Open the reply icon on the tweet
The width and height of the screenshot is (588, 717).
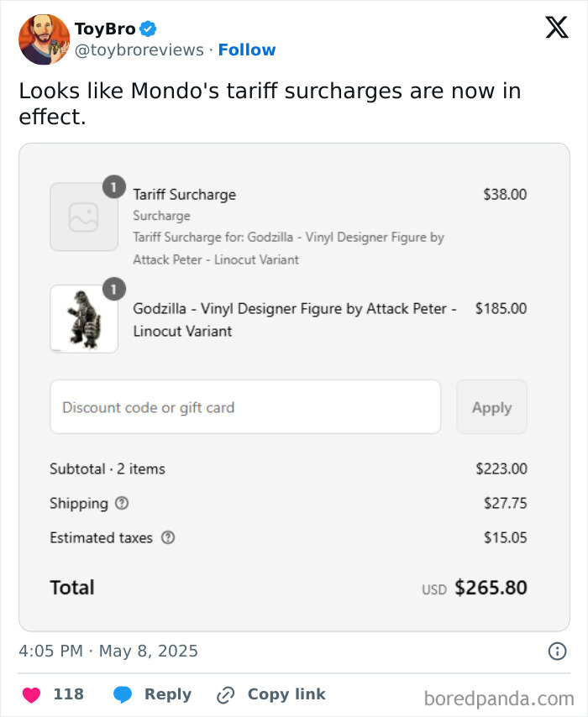[124, 694]
